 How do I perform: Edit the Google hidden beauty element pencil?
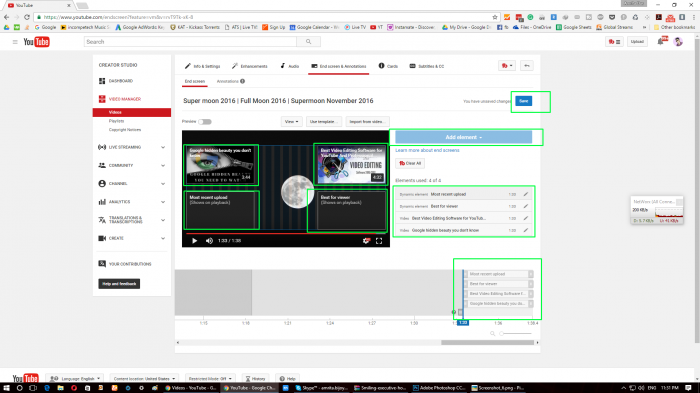[x=525, y=230]
